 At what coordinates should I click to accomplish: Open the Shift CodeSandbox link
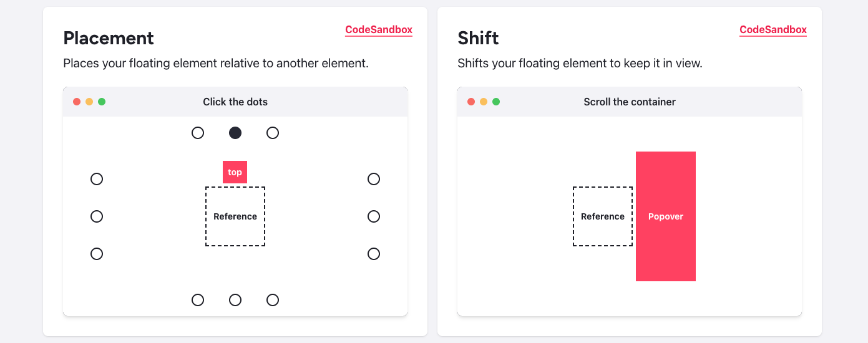[773, 30]
